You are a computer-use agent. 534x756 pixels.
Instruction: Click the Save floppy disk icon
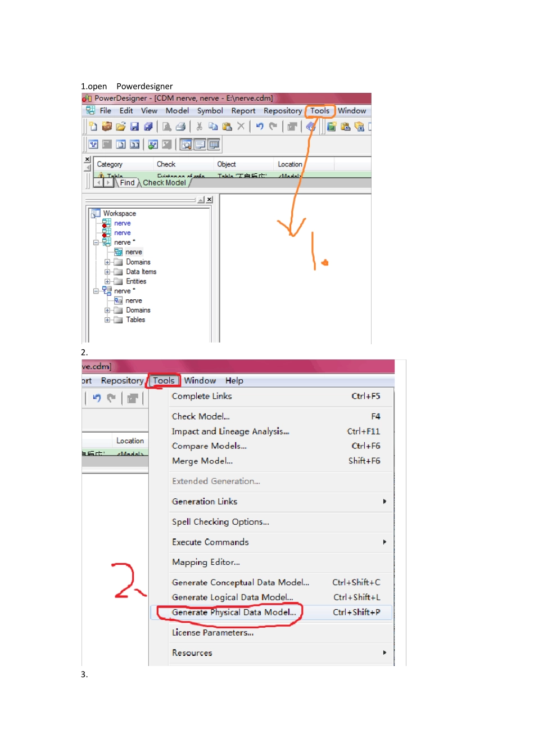pos(134,127)
